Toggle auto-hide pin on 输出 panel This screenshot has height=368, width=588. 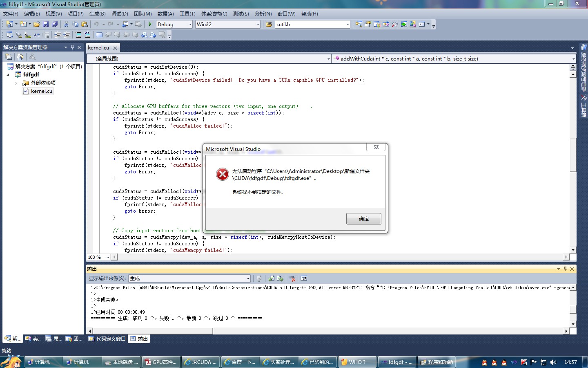[x=565, y=269]
